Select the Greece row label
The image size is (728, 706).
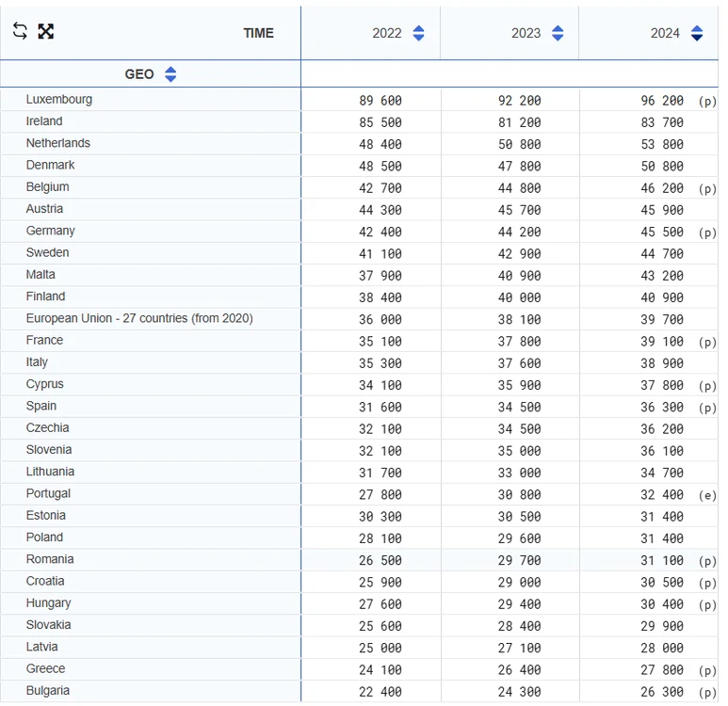(45, 668)
